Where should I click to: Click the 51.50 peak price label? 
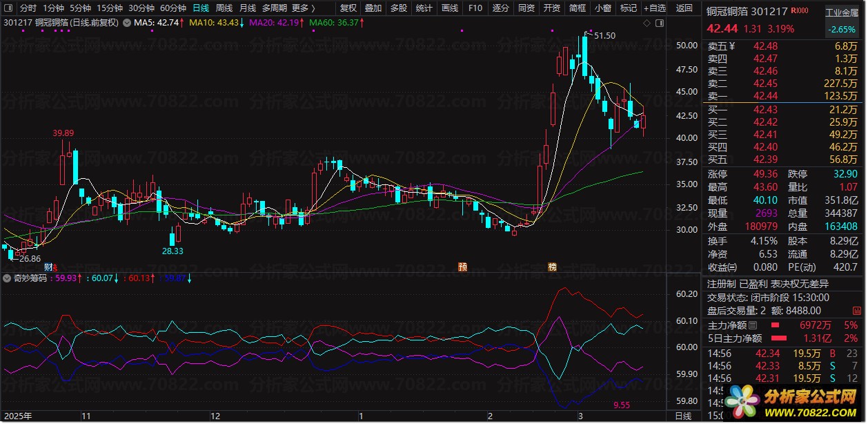604,35
